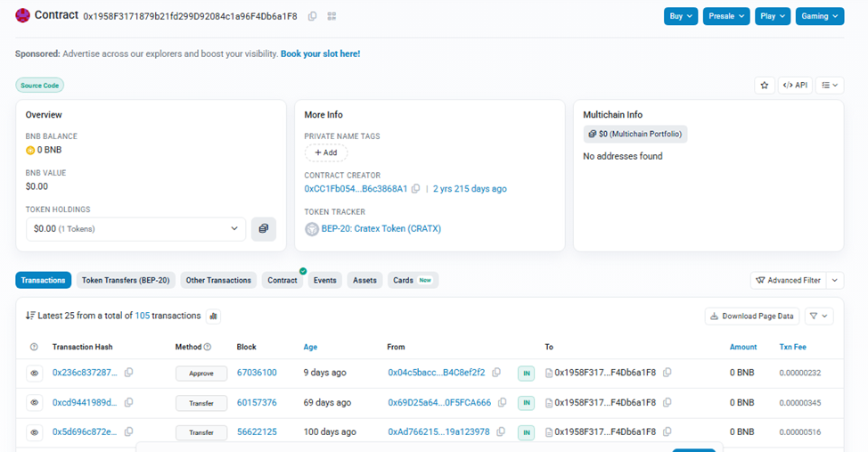Copy the from address 0x69D25a64...0F5FCA666
This screenshot has height=452, width=868.
coord(502,403)
